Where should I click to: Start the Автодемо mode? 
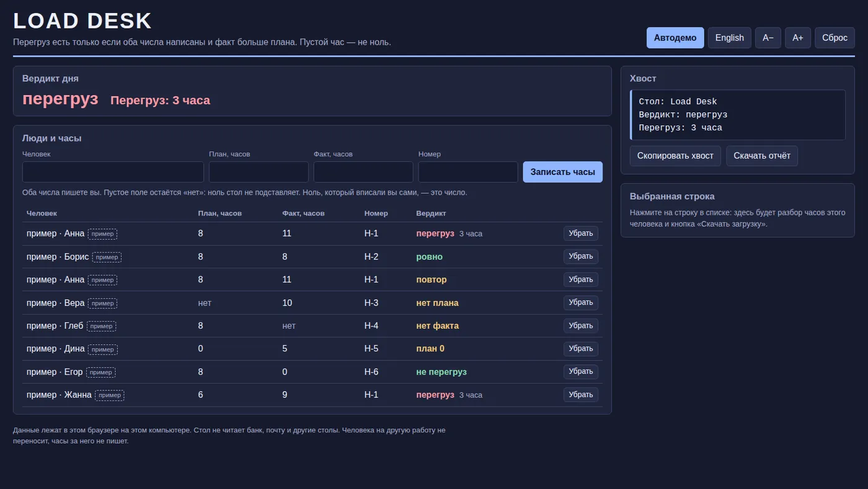(x=675, y=38)
